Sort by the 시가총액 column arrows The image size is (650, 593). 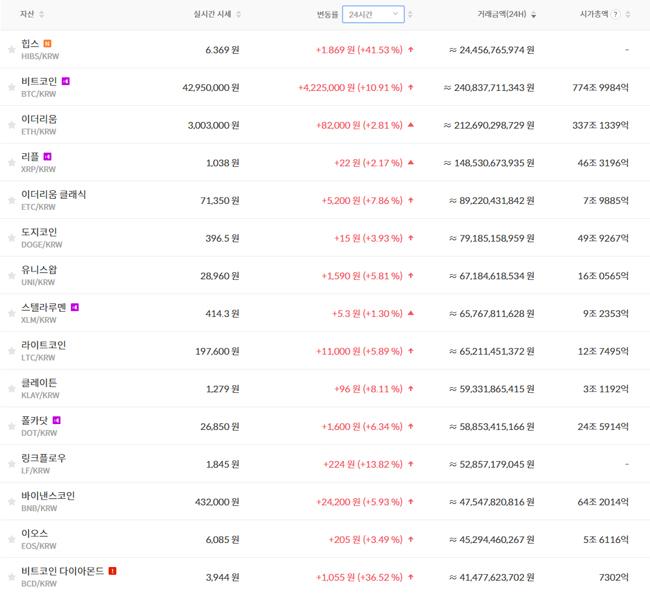pyautogui.click(x=628, y=15)
